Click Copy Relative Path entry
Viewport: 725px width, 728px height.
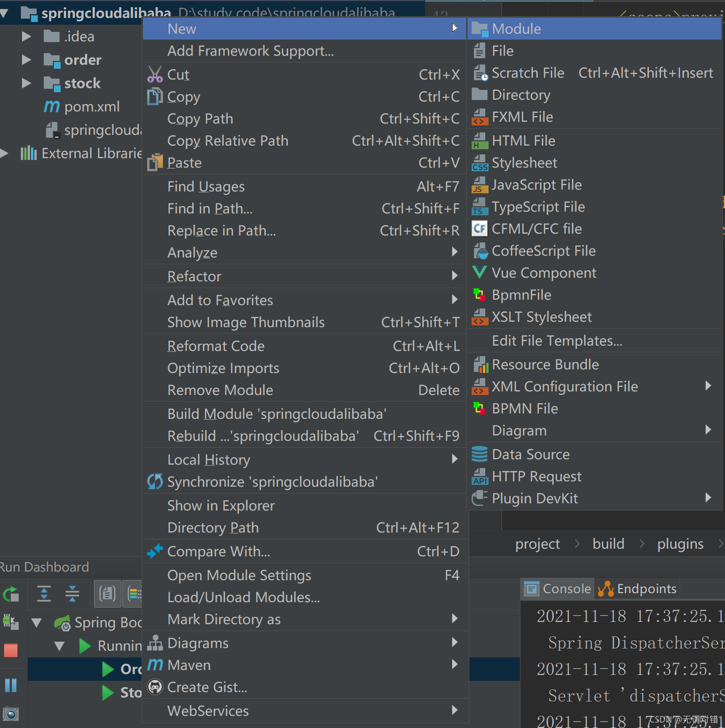(x=304, y=141)
